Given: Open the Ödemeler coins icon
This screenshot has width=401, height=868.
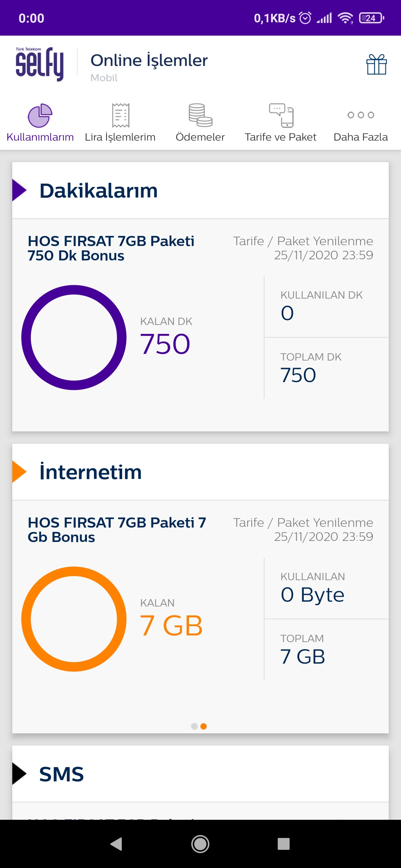Looking at the screenshot, I should (x=200, y=115).
